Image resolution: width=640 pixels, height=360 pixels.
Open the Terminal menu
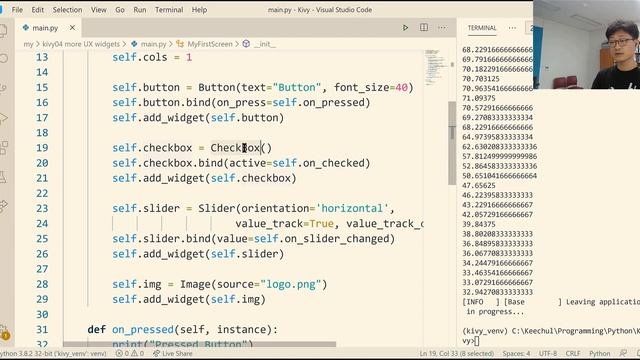pos(169,10)
